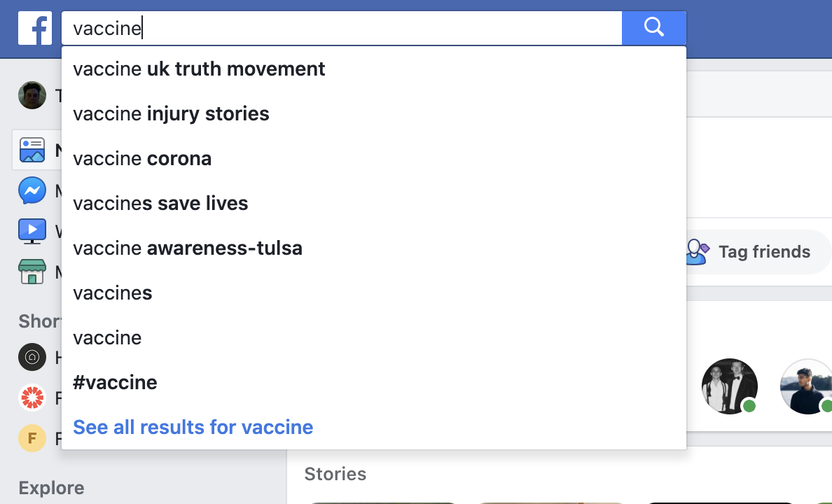The height and width of the screenshot is (504, 832).
Task: Choose the "vaccine uk truth movement" suggestion
Action: pyautogui.click(x=199, y=69)
